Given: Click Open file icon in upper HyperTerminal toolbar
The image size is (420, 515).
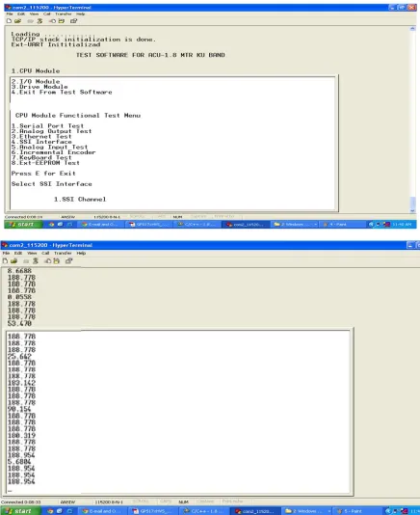Looking at the screenshot, I should tap(17, 21).
